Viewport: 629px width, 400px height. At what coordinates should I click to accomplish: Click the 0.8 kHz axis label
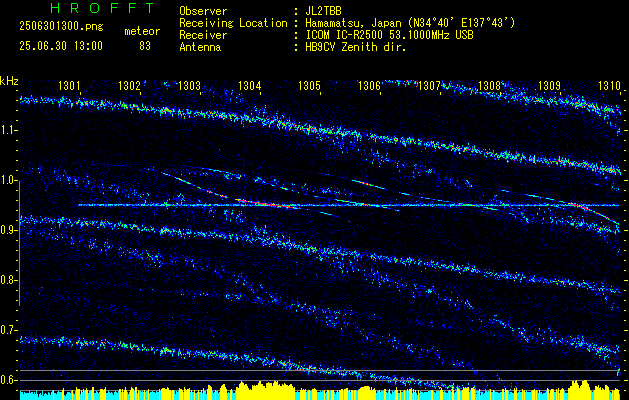click(8, 280)
